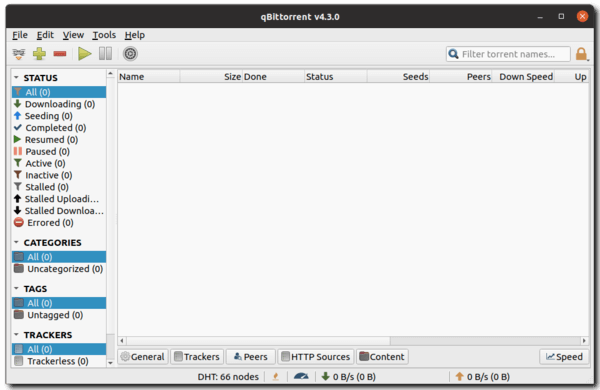Click the Speed graph button
The height and width of the screenshot is (390, 600).
(x=564, y=357)
